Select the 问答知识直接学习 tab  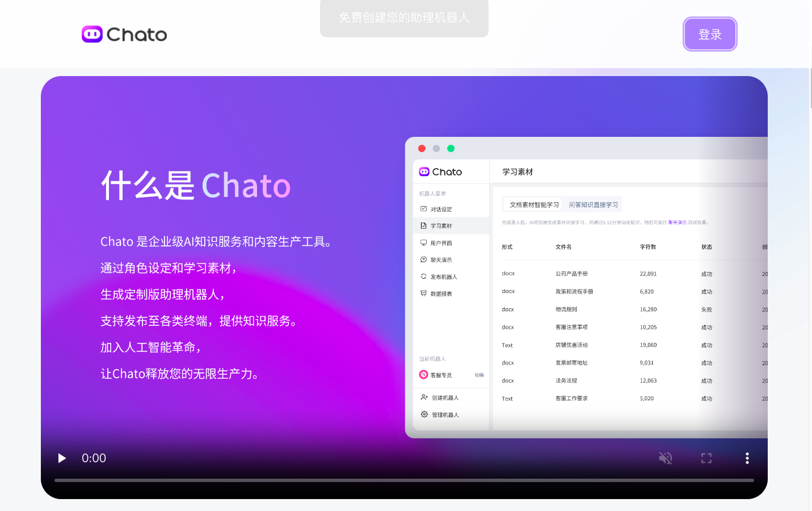594,205
